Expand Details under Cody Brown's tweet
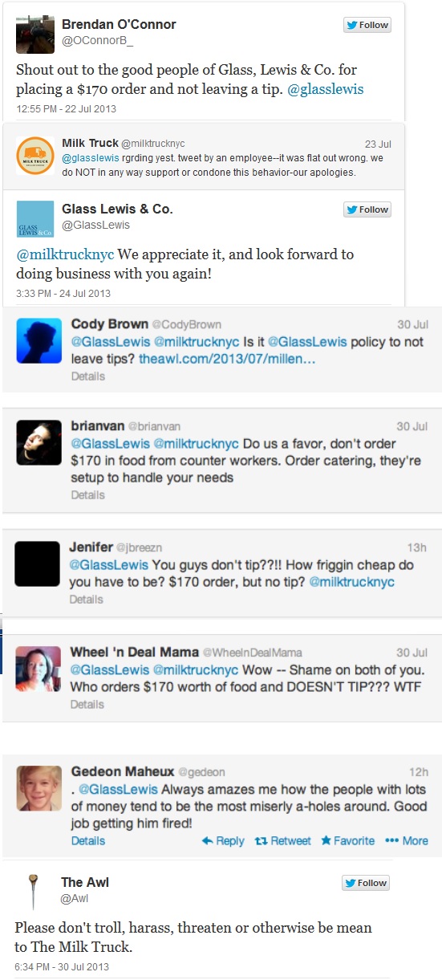Image resolution: width=442 pixels, height=980 pixels. pyautogui.click(x=88, y=376)
